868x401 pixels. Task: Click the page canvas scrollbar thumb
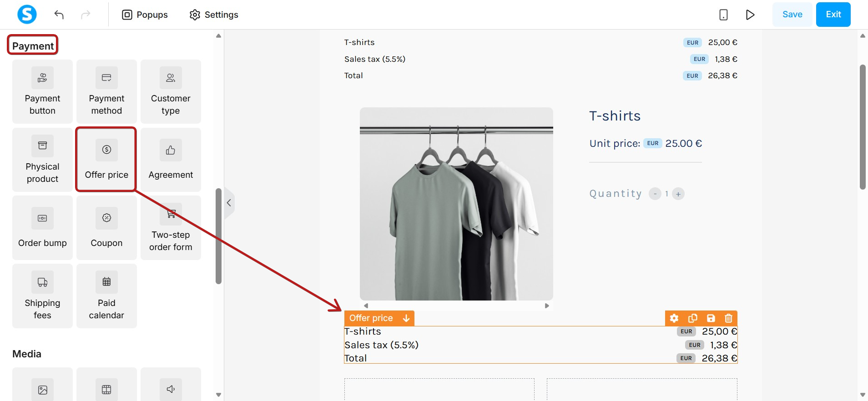coord(863,127)
